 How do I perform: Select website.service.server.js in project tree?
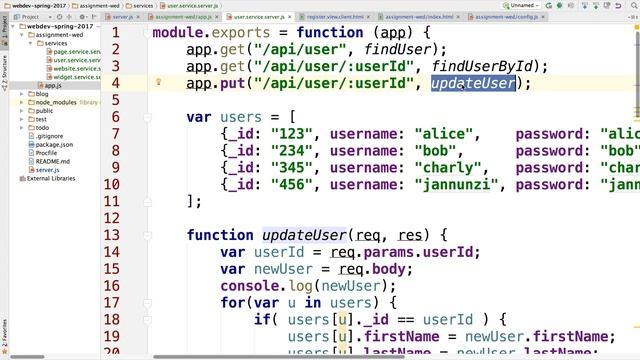pyautogui.click(x=73, y=69)
